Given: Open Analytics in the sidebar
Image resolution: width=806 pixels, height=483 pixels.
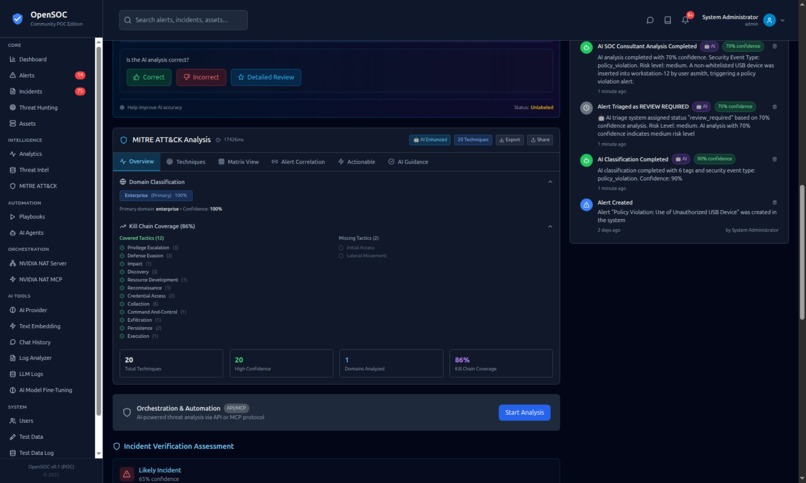Looking at the screenshot, I should 30,154.
